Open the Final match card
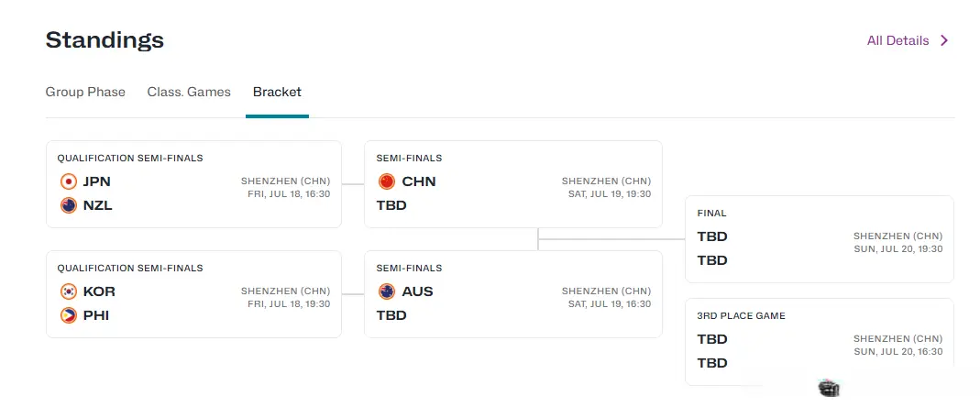 point(820,239)
